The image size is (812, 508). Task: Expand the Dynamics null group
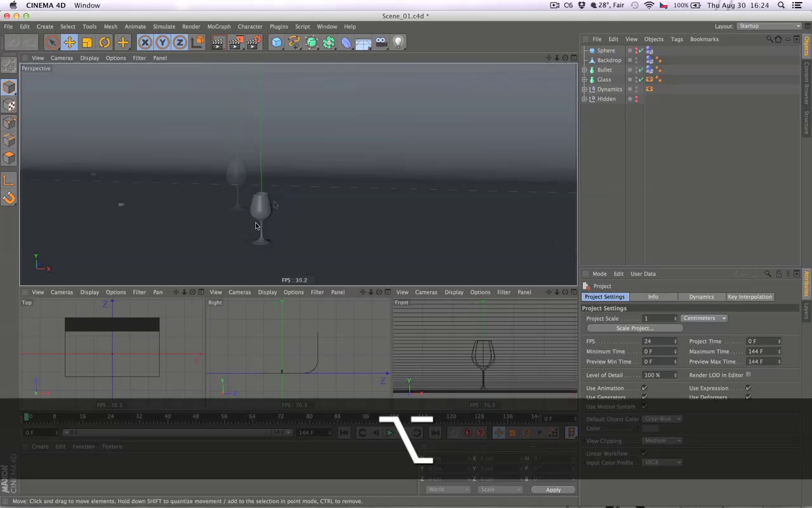tap(584, 90)
